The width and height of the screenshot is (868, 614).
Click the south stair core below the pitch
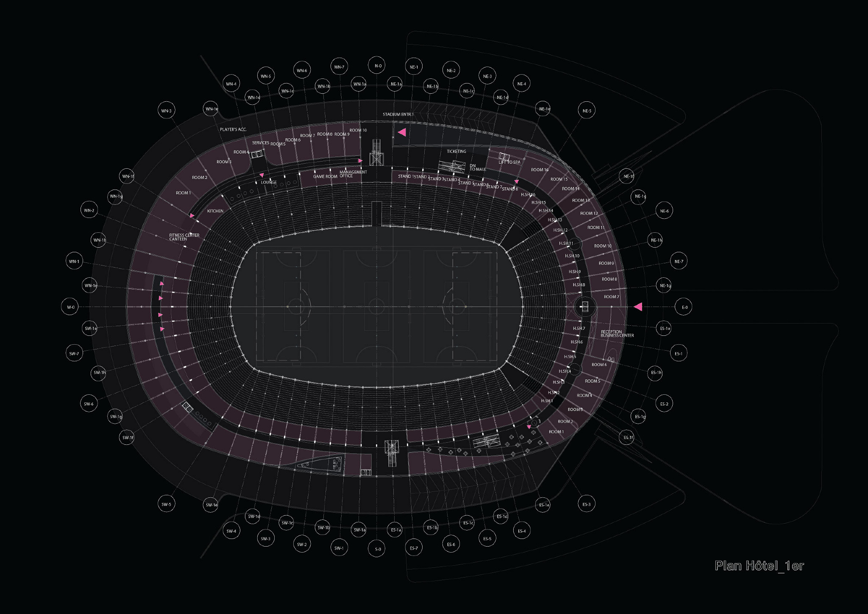click(391, 452)
